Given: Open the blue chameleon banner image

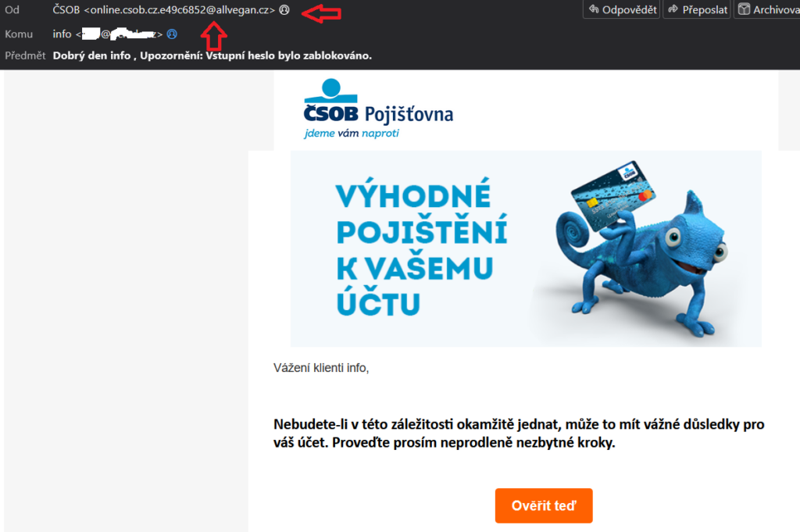Looking at the screenshot, I should click(526, 249).
